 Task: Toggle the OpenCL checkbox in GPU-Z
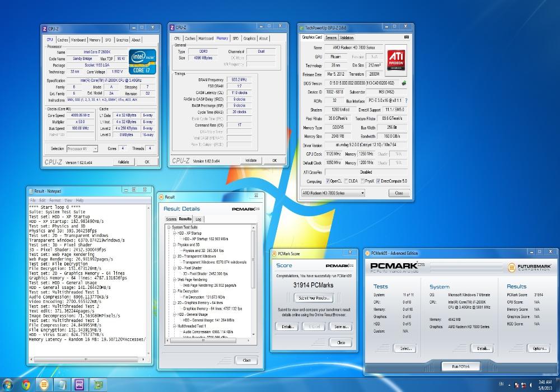tap(328, 181)
